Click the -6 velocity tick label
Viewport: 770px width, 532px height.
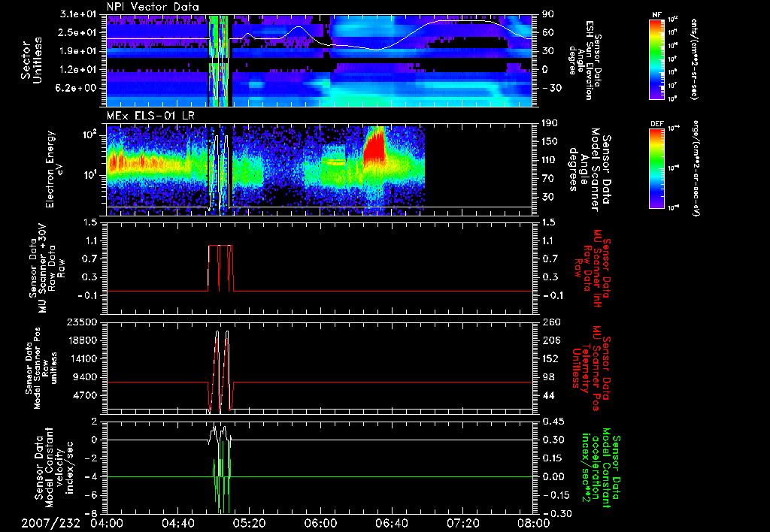point(92,495)
